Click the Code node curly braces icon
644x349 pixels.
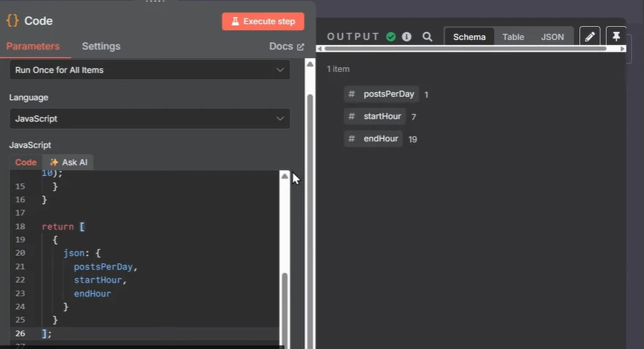pos(12,20)
